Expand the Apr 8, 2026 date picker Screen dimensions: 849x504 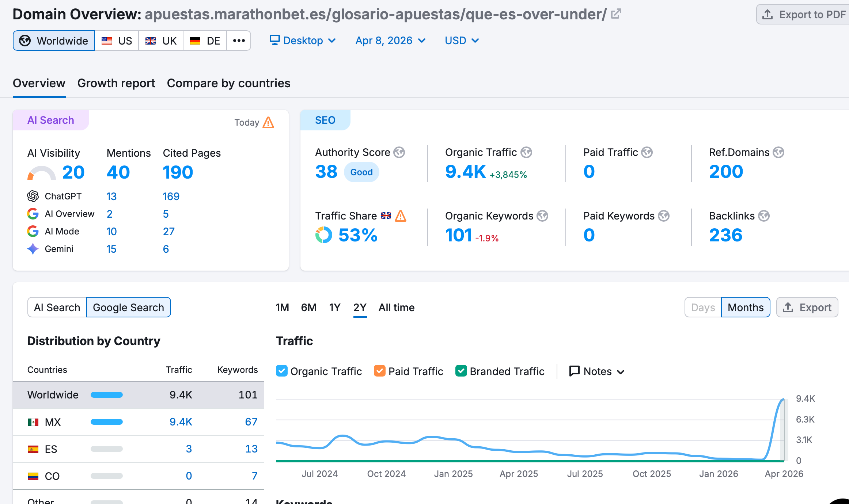pos(390,41)
